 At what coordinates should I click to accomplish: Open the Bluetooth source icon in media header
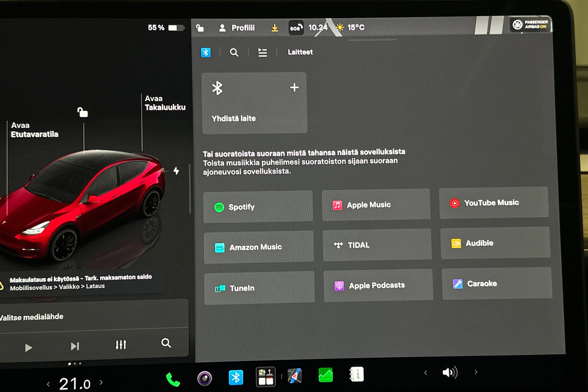click(x=206, y=52)
